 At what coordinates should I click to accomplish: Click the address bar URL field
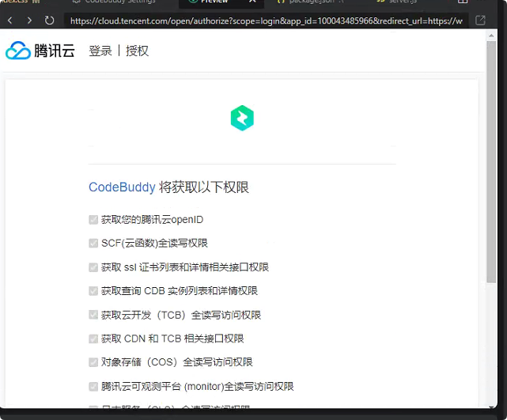266,21
